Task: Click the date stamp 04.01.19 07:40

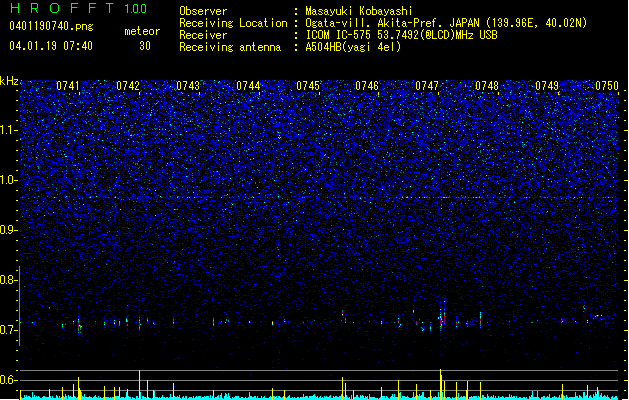Action: tap(51, 46)
